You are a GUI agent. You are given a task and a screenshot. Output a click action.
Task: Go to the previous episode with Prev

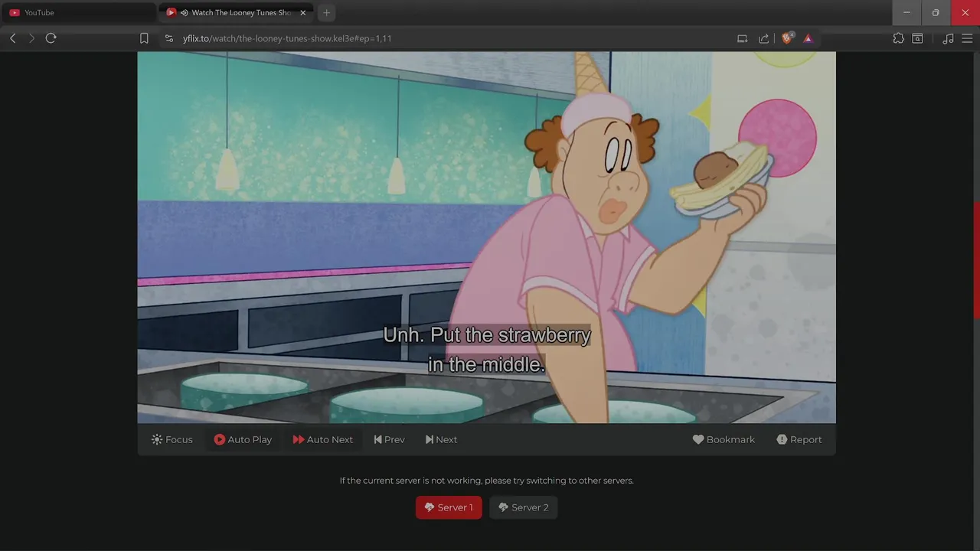pyautogui.click(x=390, y=439)
